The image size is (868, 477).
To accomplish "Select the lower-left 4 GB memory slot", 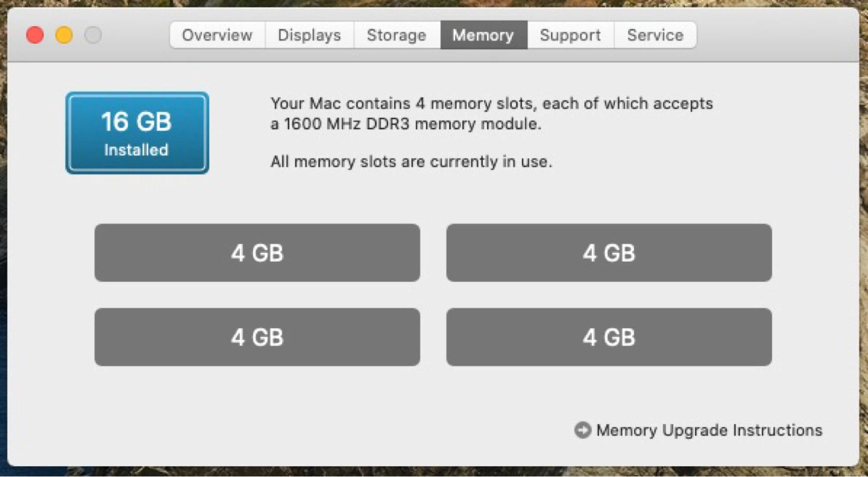I will click(257, 337).
